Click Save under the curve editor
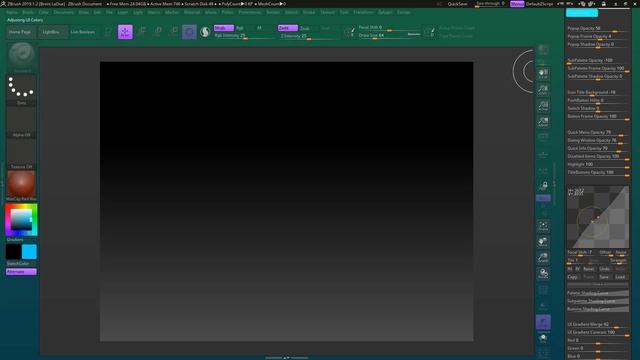Image resolution: width=640 pixels, height=360 pixels. (x=604, y=277)
